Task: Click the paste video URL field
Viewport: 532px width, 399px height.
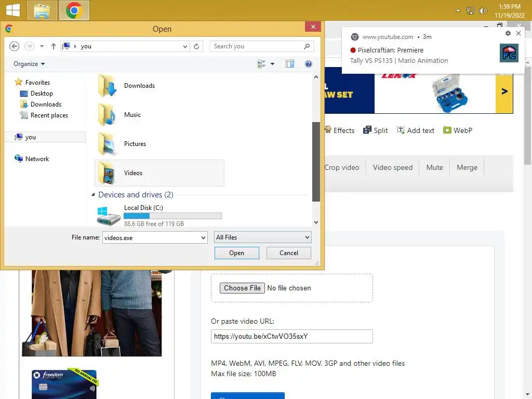Action: [x=292, y=336]
